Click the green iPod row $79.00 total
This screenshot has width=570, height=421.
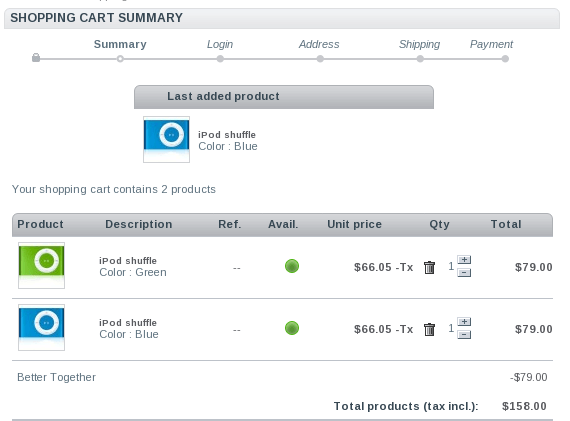click(534, 268)
